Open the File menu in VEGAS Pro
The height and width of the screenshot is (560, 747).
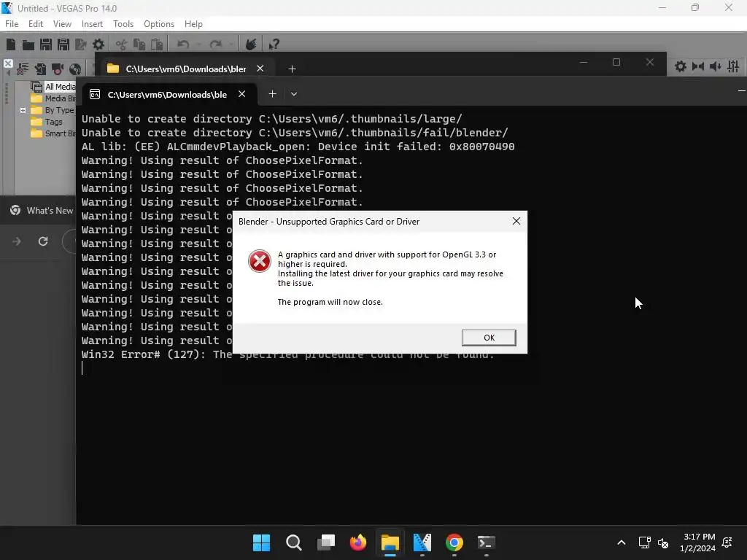12,24
